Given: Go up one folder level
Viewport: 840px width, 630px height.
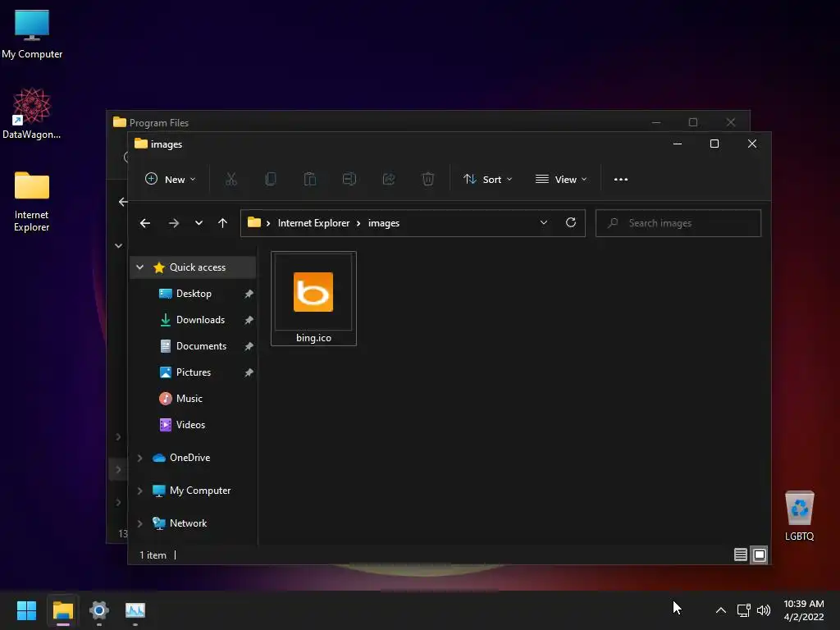Looking at the screenshot, I should [223, 223].
